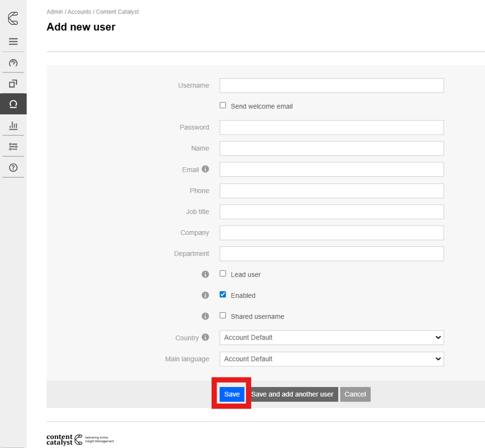Open the dashboard gauge icon in sidebar
This screenshot has width=485, height=448.
[x=13, y=63]
